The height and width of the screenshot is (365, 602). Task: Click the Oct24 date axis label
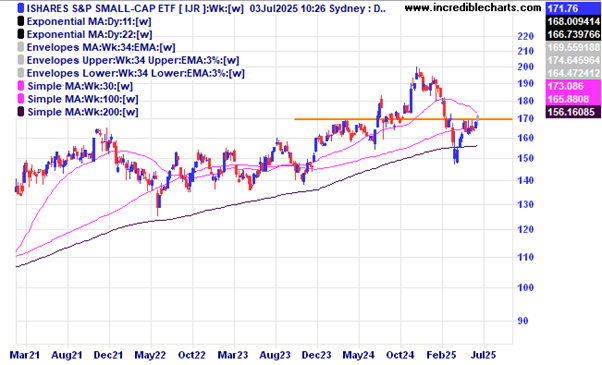pyautogui.click(x=400, y=355)
